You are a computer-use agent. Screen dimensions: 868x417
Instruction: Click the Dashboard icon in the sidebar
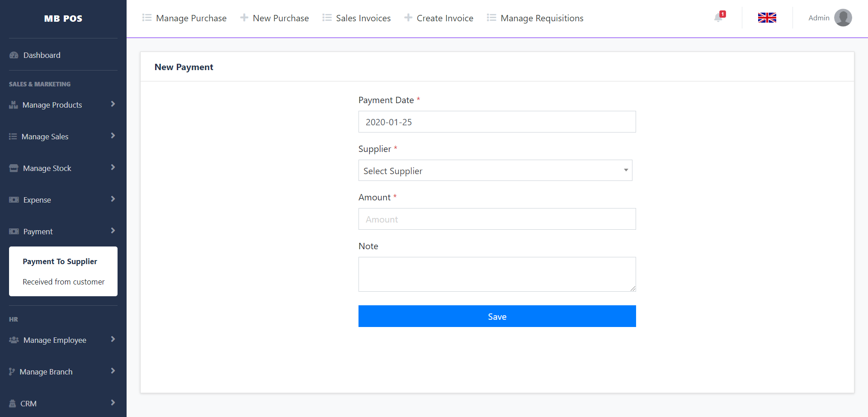(x=13, y=55)
